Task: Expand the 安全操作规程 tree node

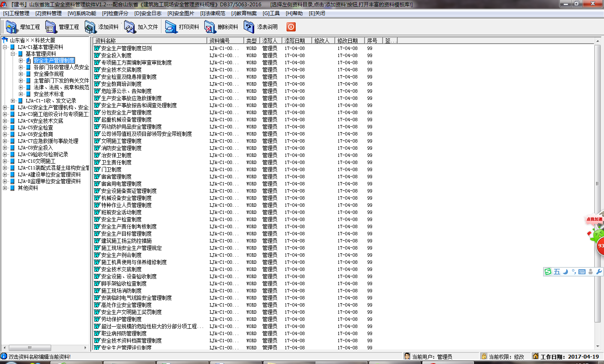Action: (x=21, y=74)
